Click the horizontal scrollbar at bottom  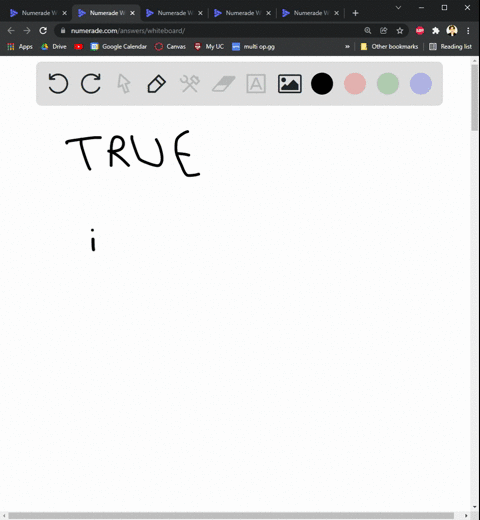[x=231, y=516]
